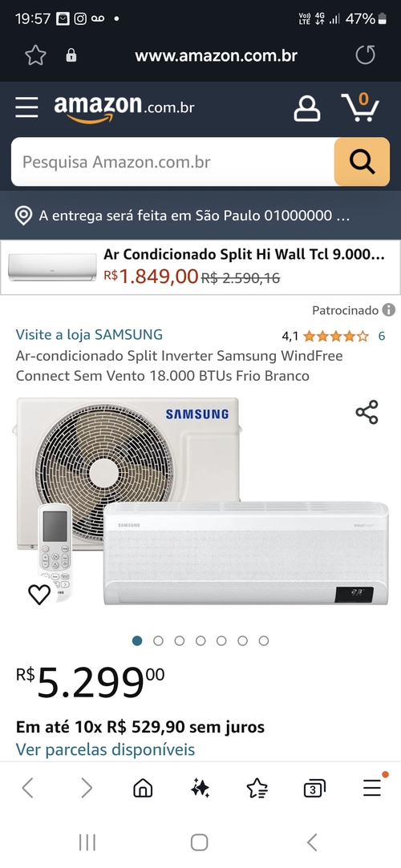This screenshot has width=401, height=868.
Task: Select the second image carousel dot
Action: tap(159, 640)
